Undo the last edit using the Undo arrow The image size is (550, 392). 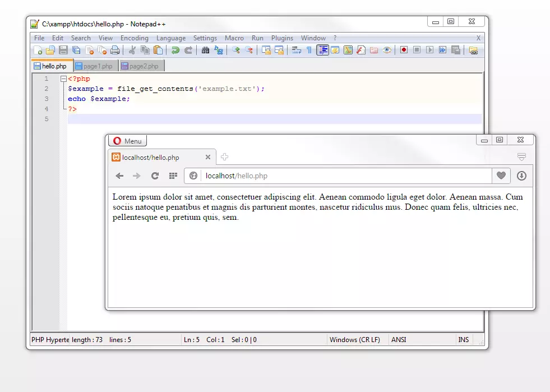[175, 50]
